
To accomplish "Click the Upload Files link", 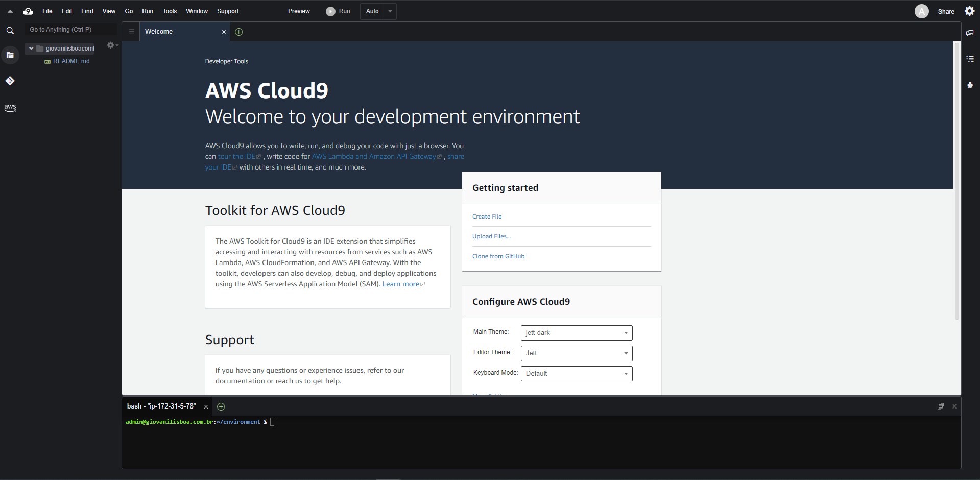I will 491,236.
